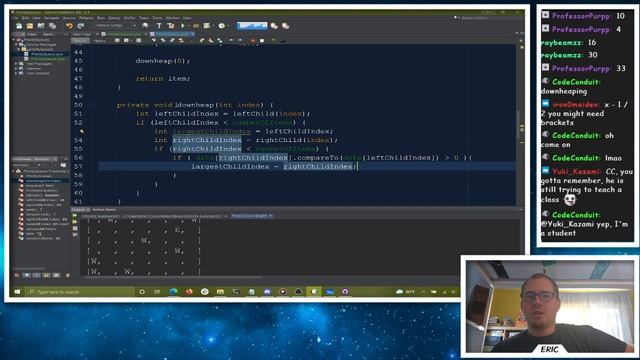Open the File menu
The width and height of the screenshot is (640, 360).
[x=16, y=18]
